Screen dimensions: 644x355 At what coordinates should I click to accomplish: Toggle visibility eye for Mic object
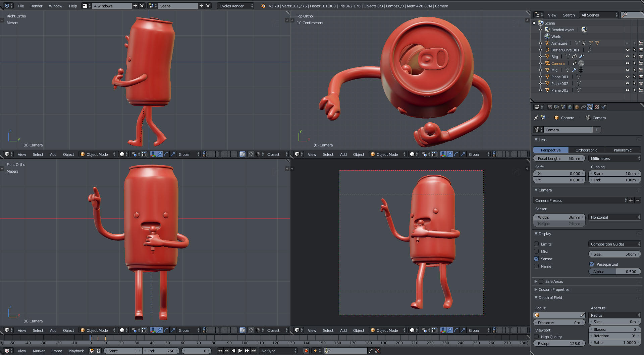pyautogui.click(x=627, y=70)
